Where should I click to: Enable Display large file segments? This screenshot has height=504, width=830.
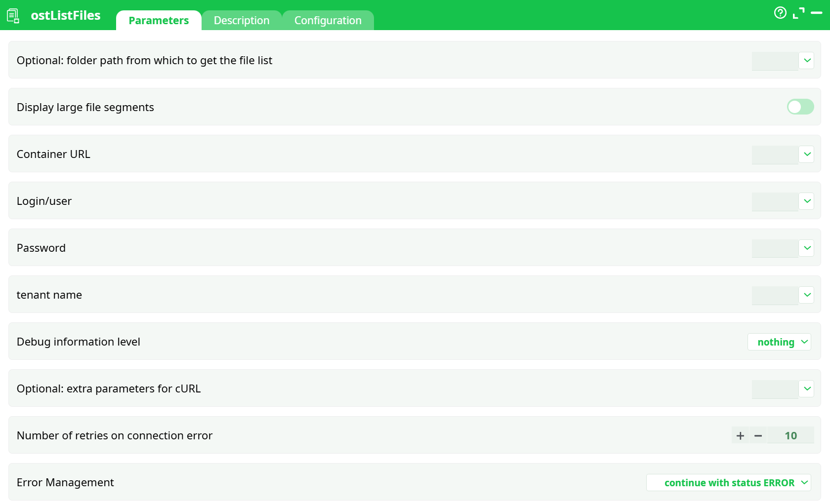point(800,107)
